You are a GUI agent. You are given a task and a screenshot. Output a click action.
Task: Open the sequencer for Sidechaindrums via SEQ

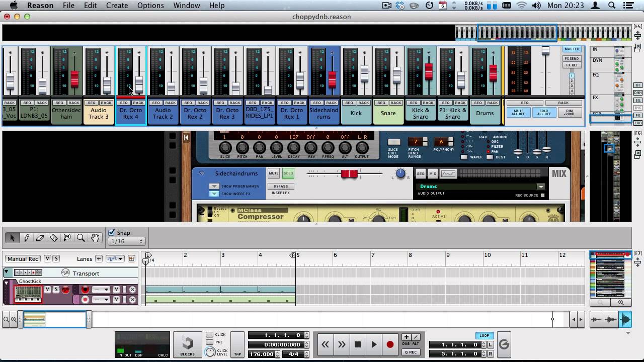click(x=421, y=173)
